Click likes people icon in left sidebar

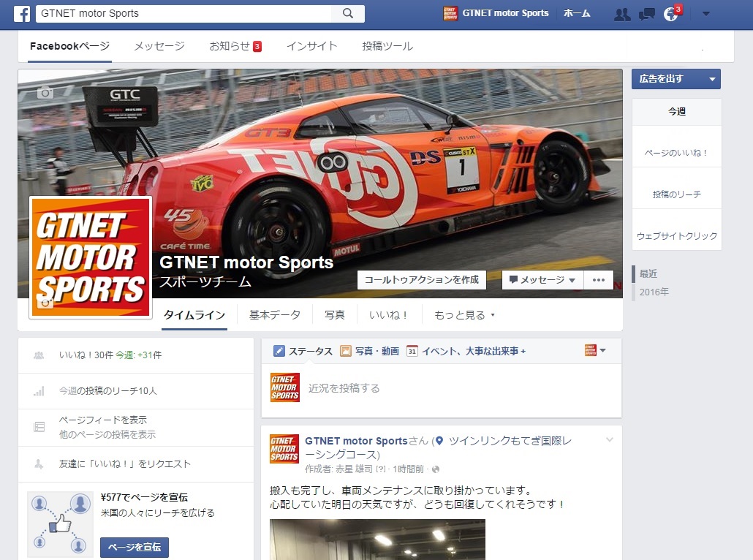tap(39, 355)
